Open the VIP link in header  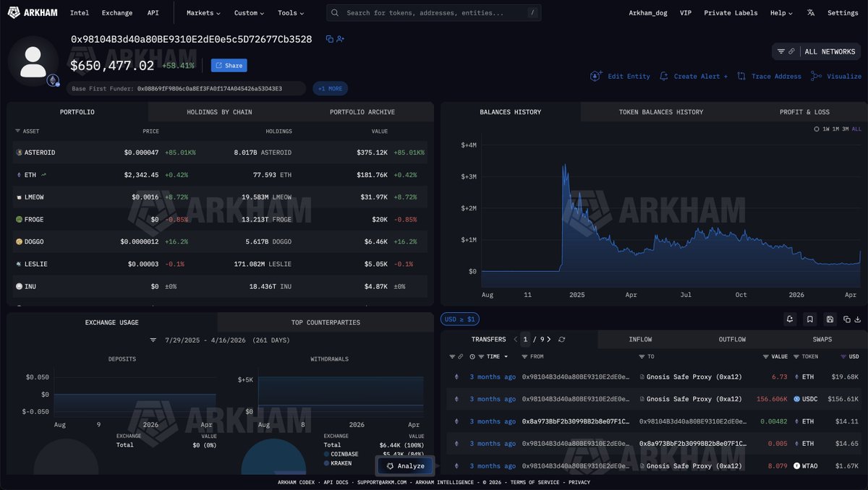(x=686, y=13)
